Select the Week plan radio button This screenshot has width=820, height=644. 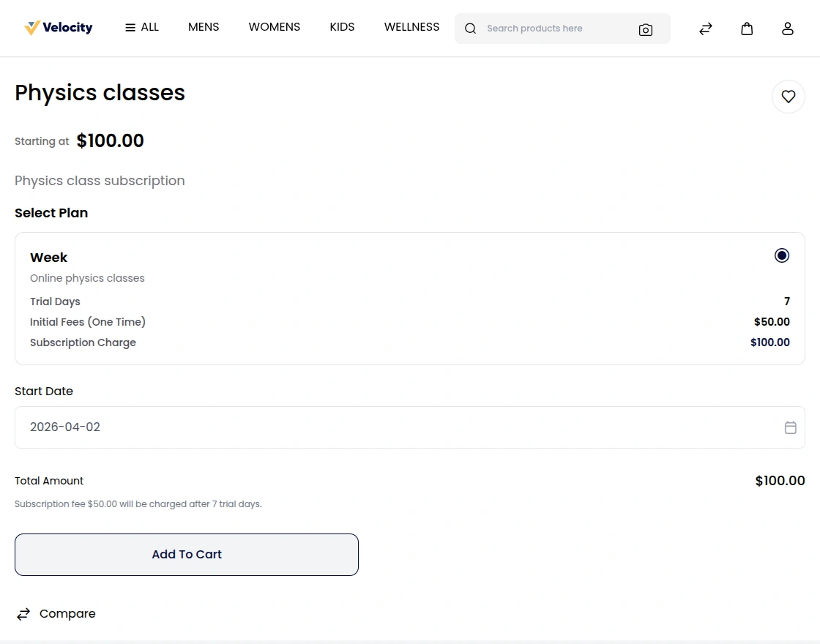point(782,255)
